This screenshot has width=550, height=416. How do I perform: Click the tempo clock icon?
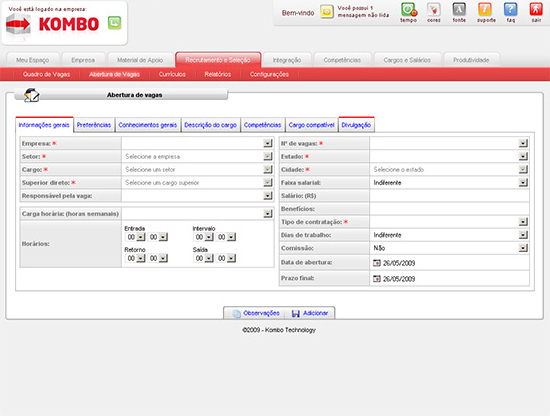click(x=409, y=10)
